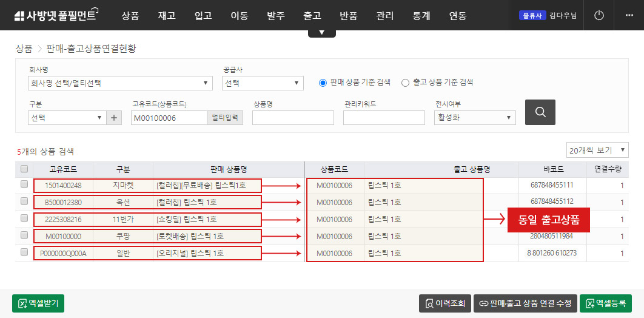This screenshot has width=644, height=318.
Task: Open the 회사명 multi-select dropdown
Action: pyautogui.click(x=120, y=83)
